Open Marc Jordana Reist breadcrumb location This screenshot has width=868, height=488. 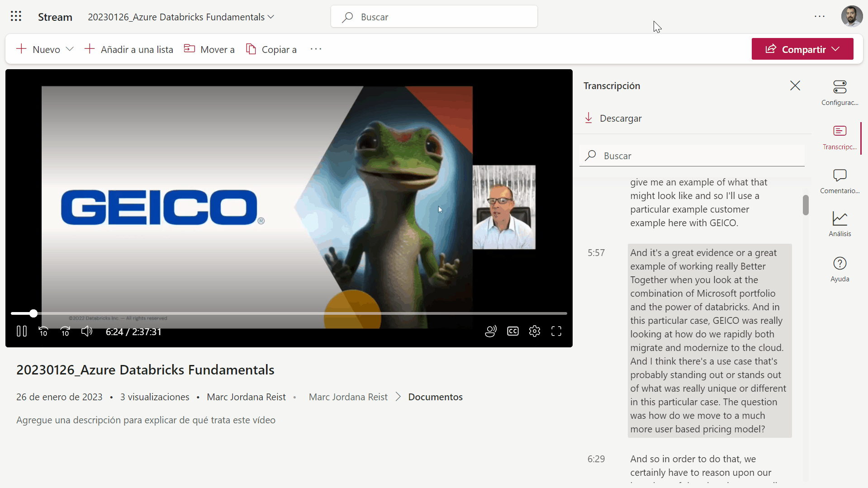tap(348, 397)
